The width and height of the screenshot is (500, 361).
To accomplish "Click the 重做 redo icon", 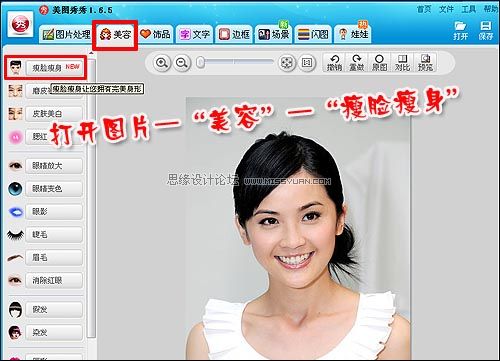I will [357, 63].
